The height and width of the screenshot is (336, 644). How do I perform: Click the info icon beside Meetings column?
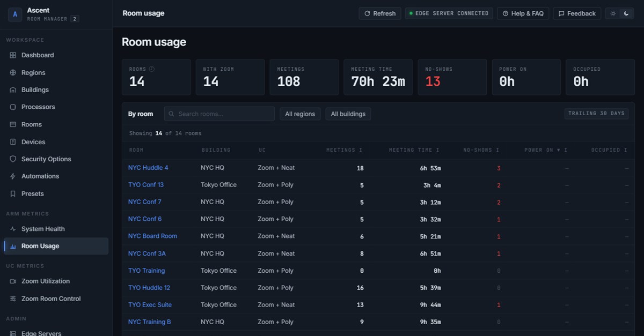pyautogui.click(x=361, y=150)
